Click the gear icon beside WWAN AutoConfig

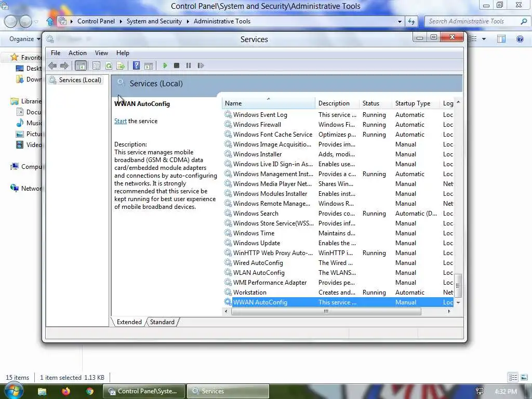coord(228,302)
